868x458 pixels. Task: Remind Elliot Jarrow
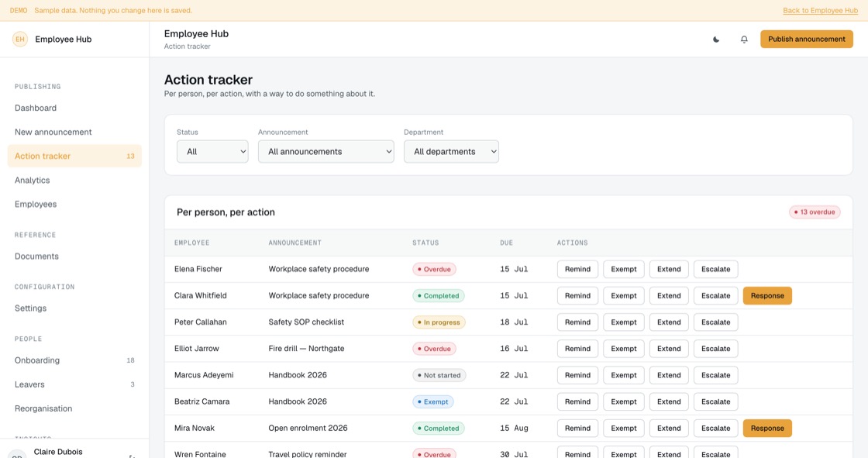click(577, 349)
